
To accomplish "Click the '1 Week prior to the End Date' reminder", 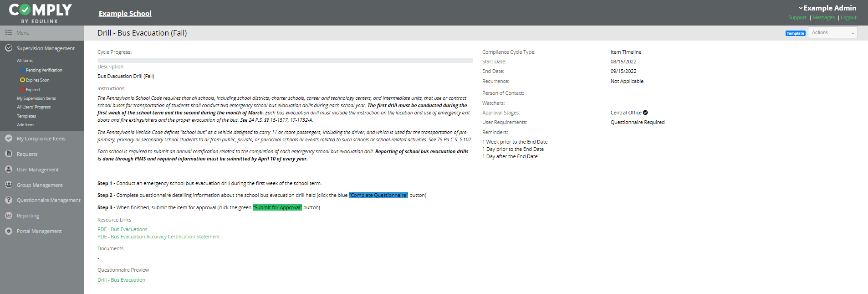I will [515, 142].
